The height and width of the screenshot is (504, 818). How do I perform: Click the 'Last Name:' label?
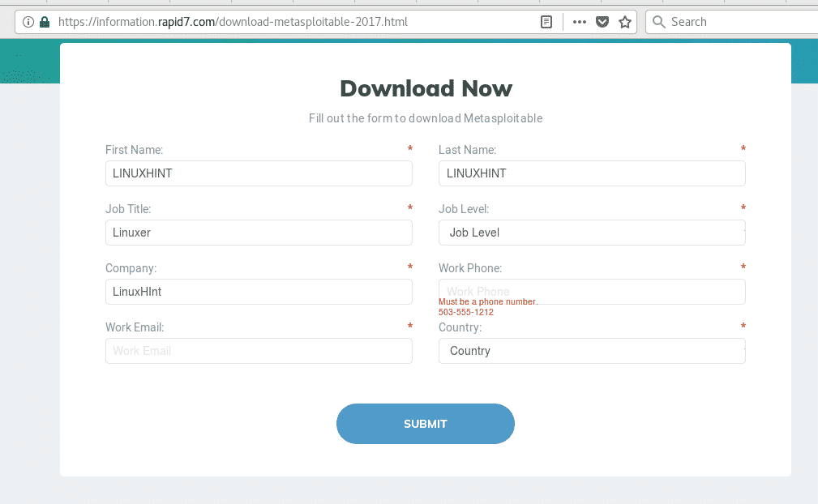click(x=467, y=150)
